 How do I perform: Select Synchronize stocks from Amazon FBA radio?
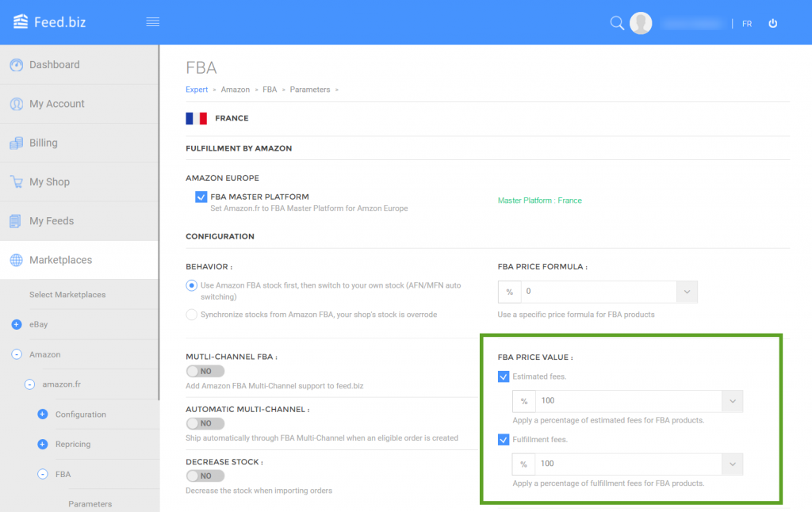point(192,315)
